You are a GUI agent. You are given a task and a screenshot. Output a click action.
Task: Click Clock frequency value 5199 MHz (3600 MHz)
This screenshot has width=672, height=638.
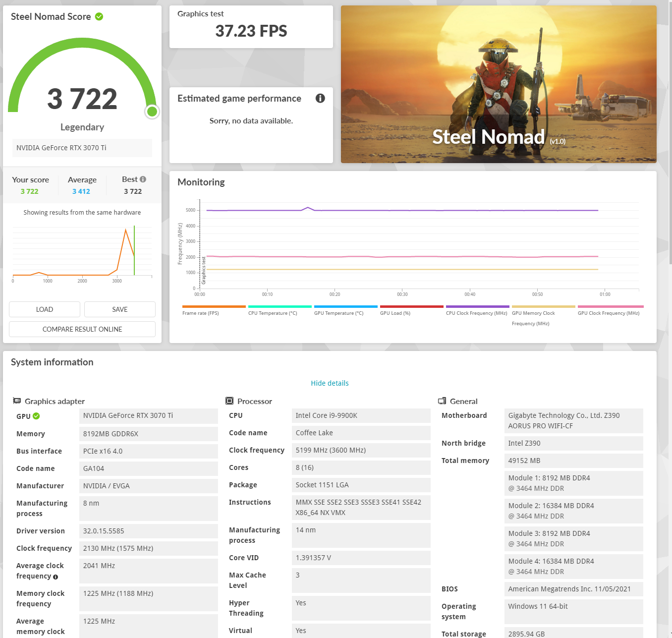[x=361, y=450]
